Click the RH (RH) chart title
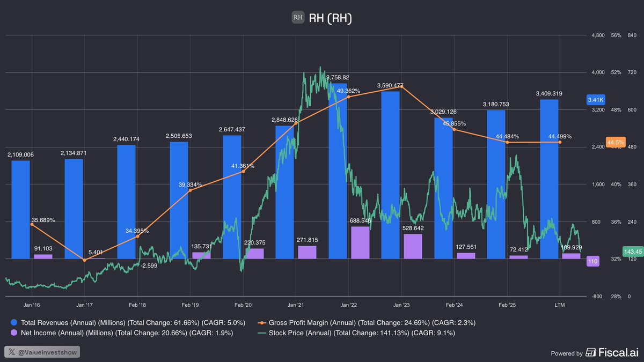 point(330,18)
